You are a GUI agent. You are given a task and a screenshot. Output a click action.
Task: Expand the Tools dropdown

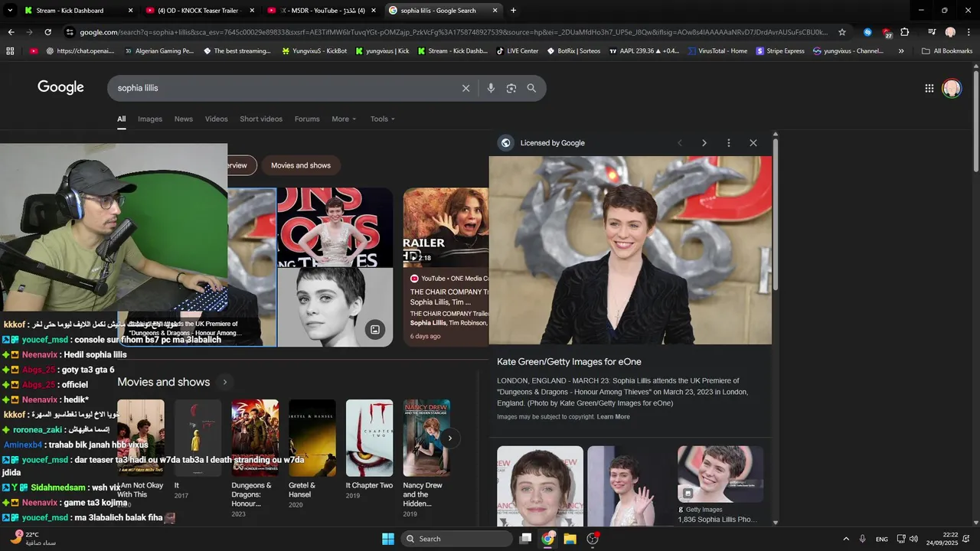pyautogui.click(x=382, y=119)
